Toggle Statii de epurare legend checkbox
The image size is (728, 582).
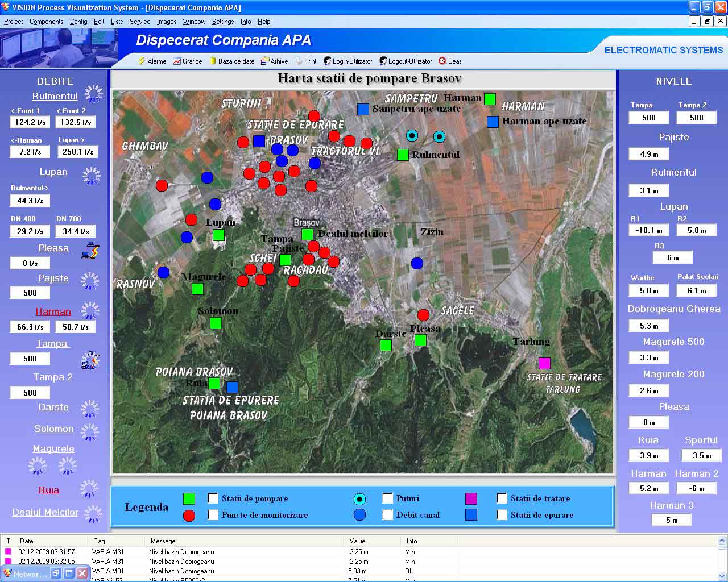(x=502, y=515)
